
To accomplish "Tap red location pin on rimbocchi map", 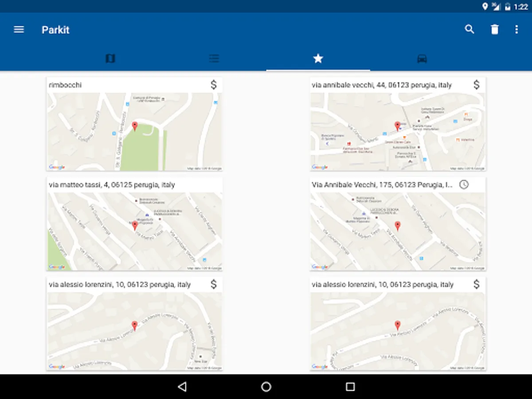I will [135, 126].
